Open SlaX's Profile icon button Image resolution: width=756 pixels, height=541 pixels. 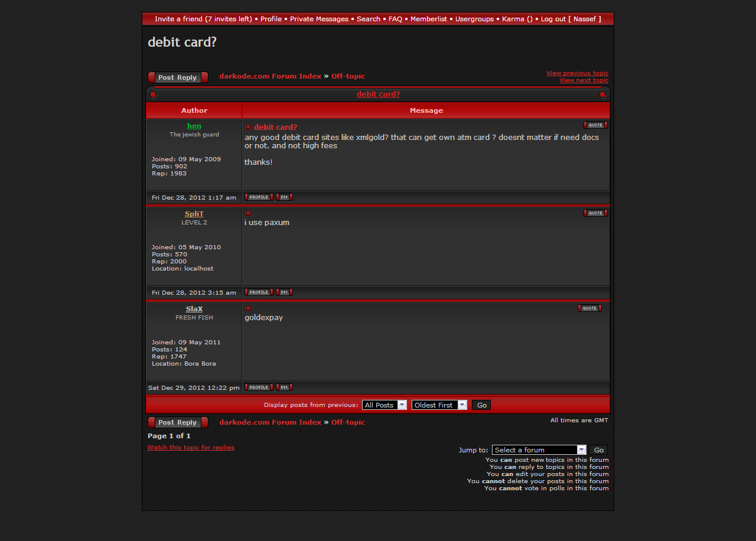[259, 387]
